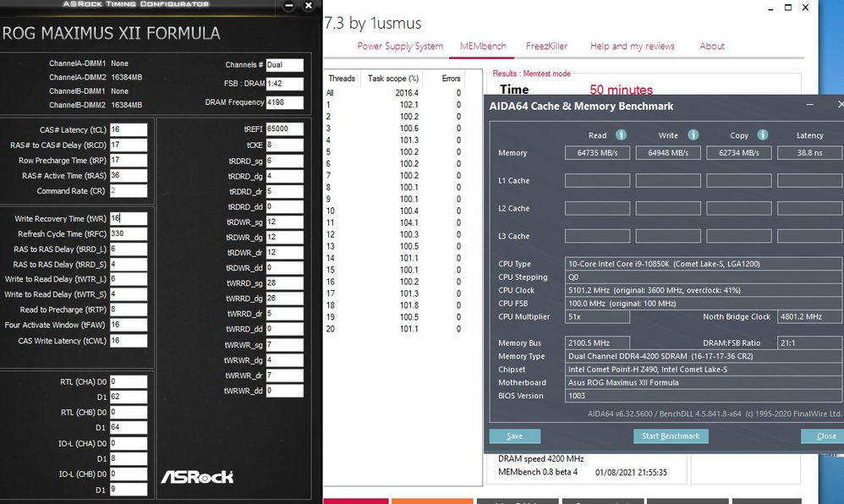The image size is (844, 504).
Task: Click the Row Precharge Time (tRP) field
Action: click(129, 161)
